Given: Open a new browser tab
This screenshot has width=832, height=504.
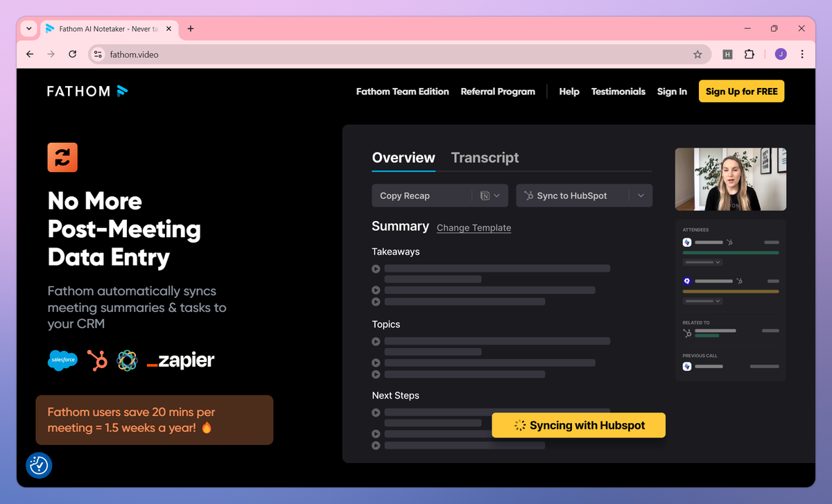Looking at the screenshot, I should [191, 28].
